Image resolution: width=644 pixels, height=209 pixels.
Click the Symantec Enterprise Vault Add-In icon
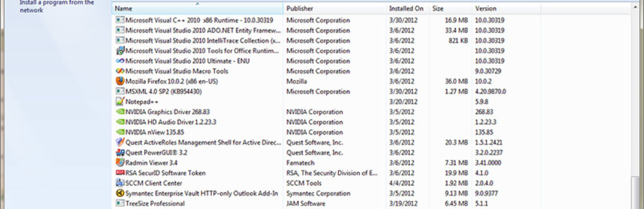coord(120,193)
